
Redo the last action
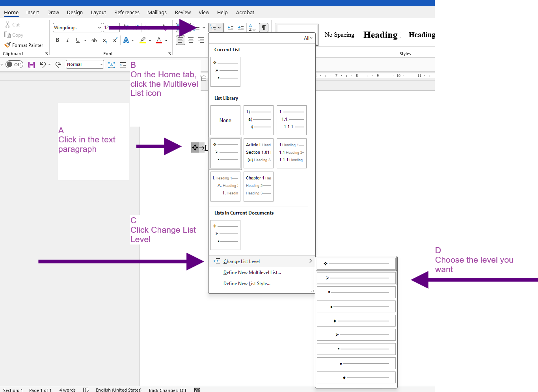(58, 65)
